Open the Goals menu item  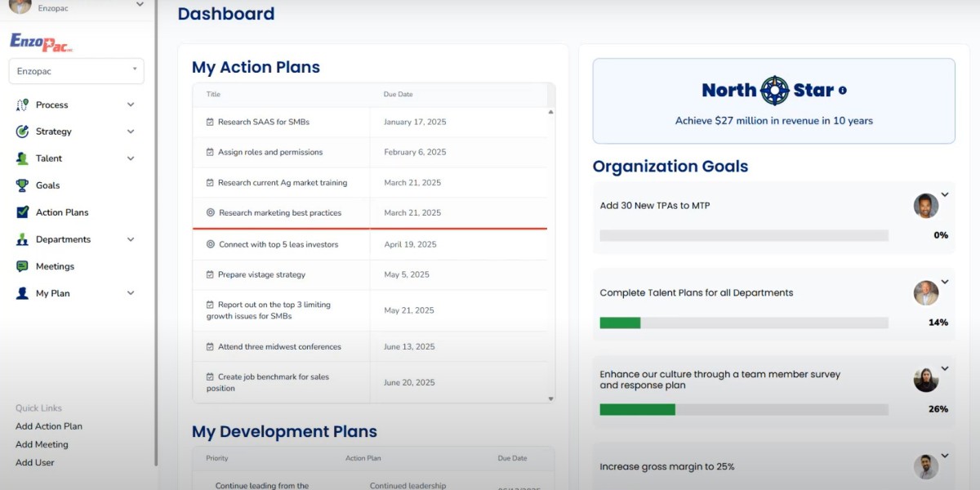pyautogui.click(x=47, y=185)
